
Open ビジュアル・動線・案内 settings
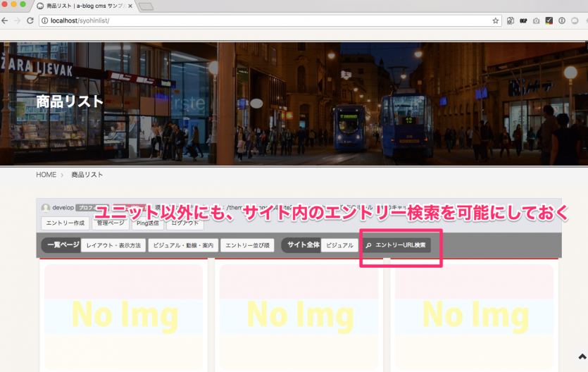pos(182,245)
